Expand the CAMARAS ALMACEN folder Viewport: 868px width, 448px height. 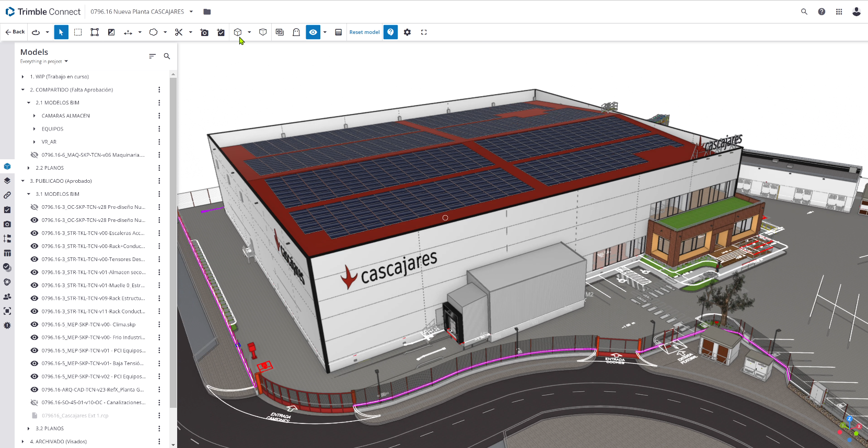[x=34, y=116]
